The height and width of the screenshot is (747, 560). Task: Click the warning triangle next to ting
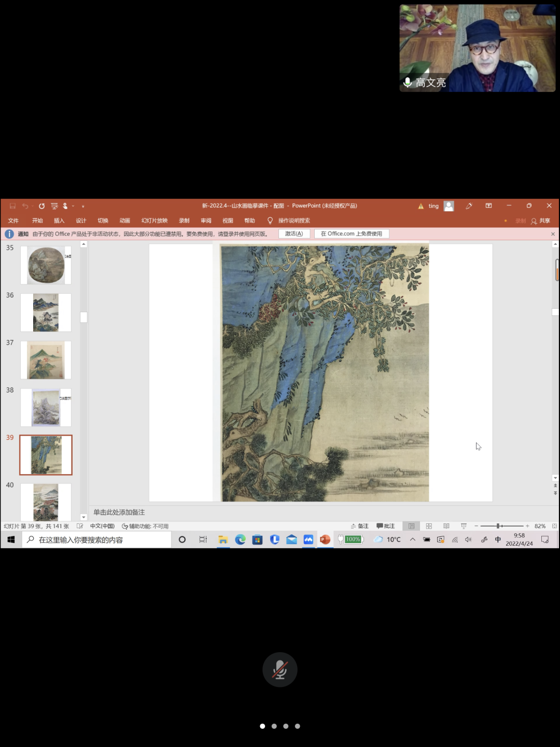point(421,206)
